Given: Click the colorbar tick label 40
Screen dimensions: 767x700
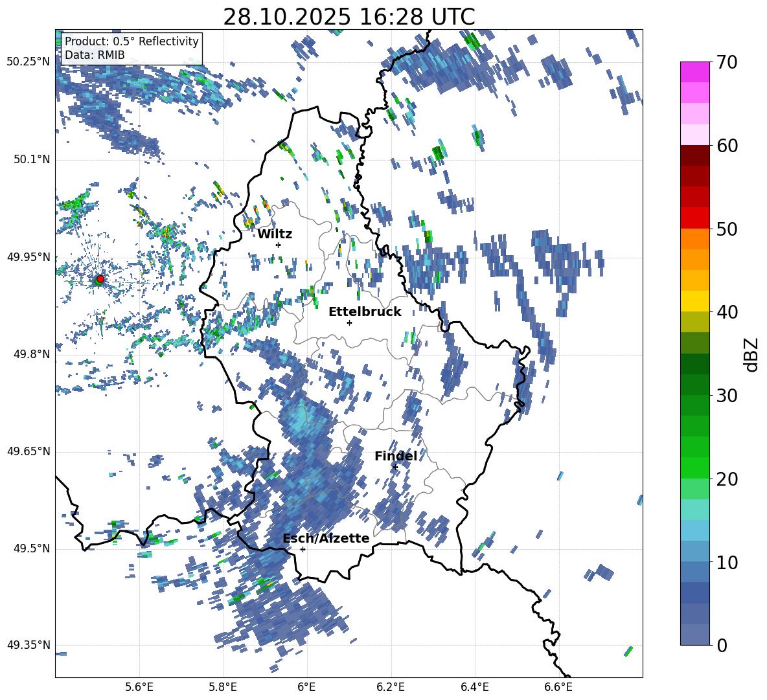Looking at the screenshot, I should (727, 312).
